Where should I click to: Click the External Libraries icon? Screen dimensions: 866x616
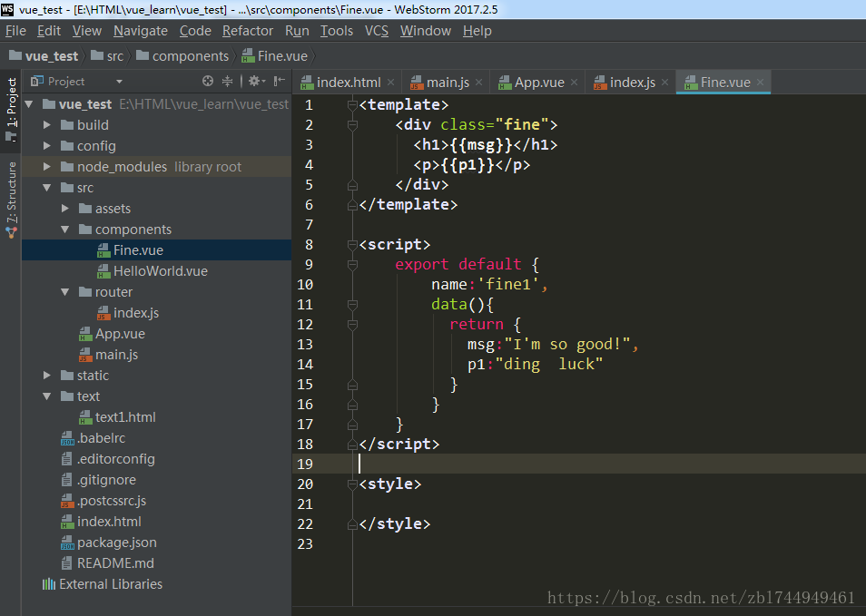tap(49, 584)
